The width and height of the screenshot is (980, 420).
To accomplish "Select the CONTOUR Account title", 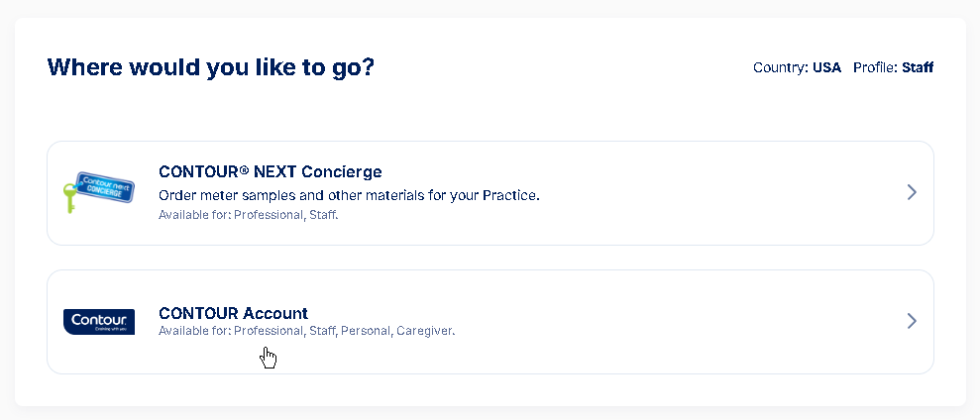I will (x=233, y=312).
